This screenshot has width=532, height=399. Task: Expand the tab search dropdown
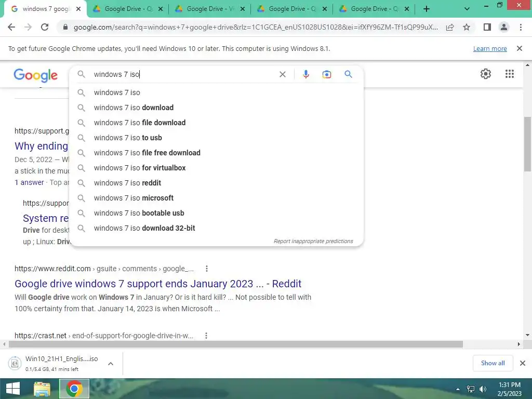tap(467, 9)
